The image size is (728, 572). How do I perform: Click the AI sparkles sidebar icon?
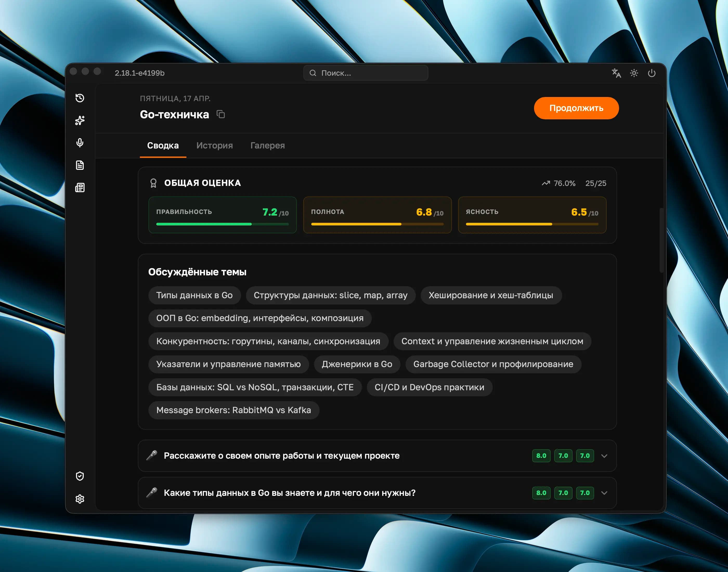80,120
